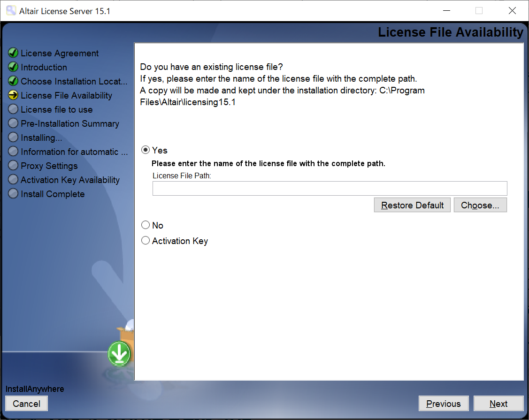The image size is (529, 420).
Task: Select the No radio button
Action: [x=146, y=225]
